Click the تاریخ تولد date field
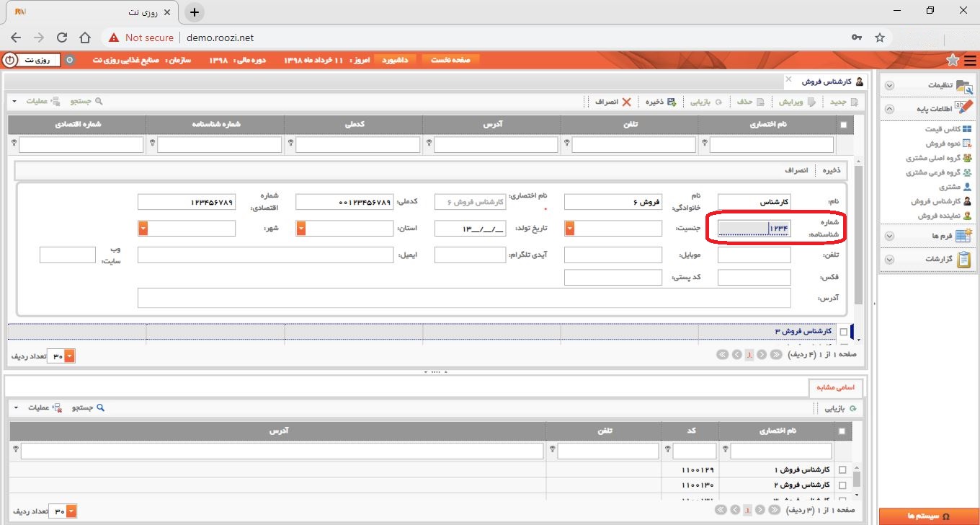The height and width of the screenshot is (525, 980). tap(471, 229)
